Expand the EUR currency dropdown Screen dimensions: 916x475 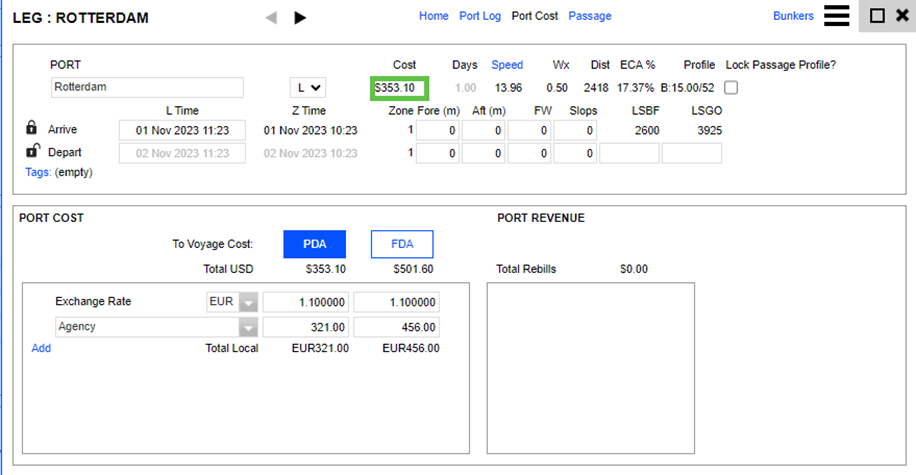tap(246, 302)
